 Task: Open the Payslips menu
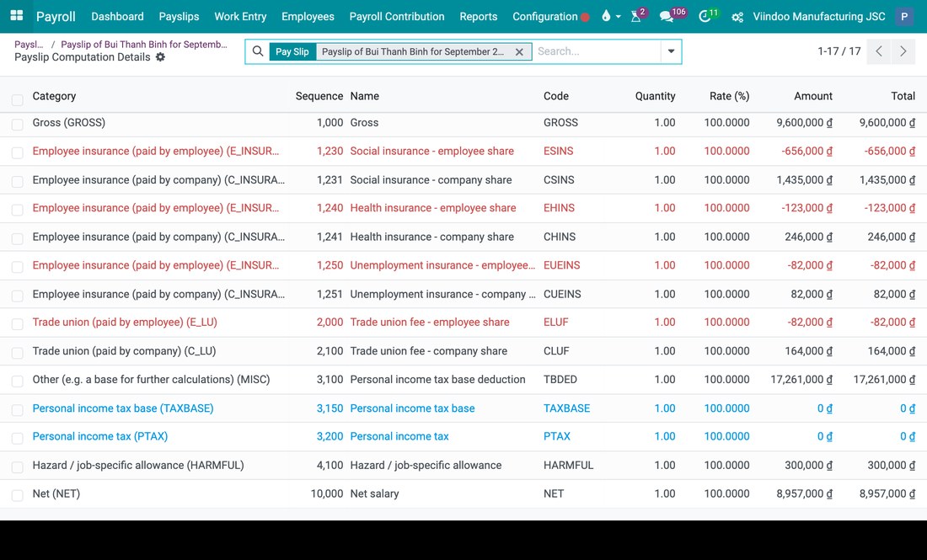point(179,17)
